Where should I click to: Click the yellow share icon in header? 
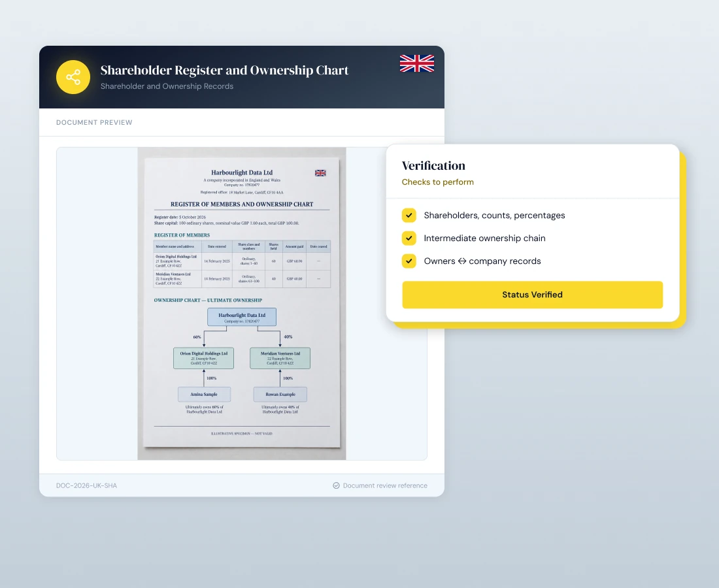pyautogui.click(x=73, y=77)
